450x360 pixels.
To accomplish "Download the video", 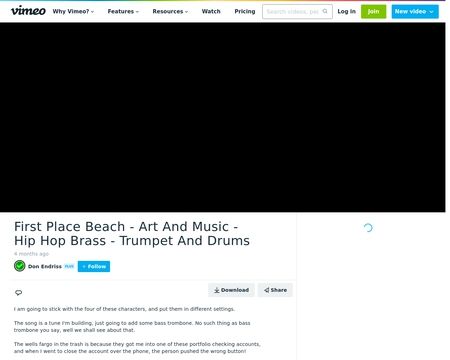I will [x=231, y=290].
